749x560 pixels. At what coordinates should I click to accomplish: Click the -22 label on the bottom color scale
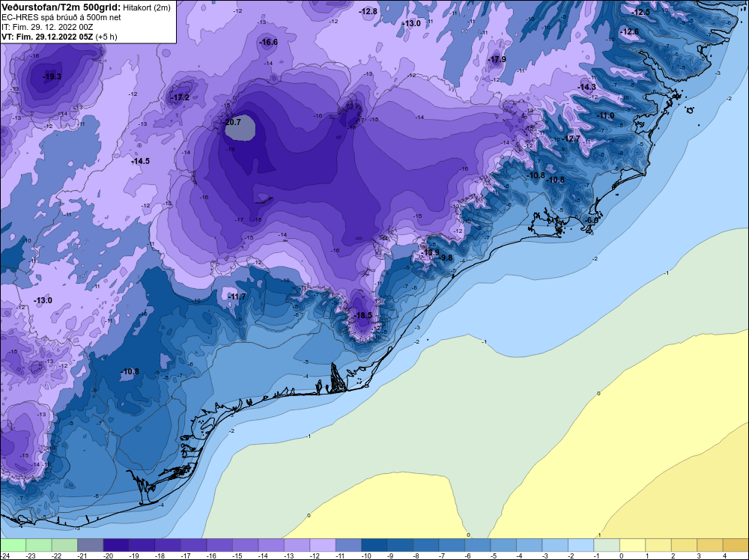pyautogui.click(x=58, y=556)
